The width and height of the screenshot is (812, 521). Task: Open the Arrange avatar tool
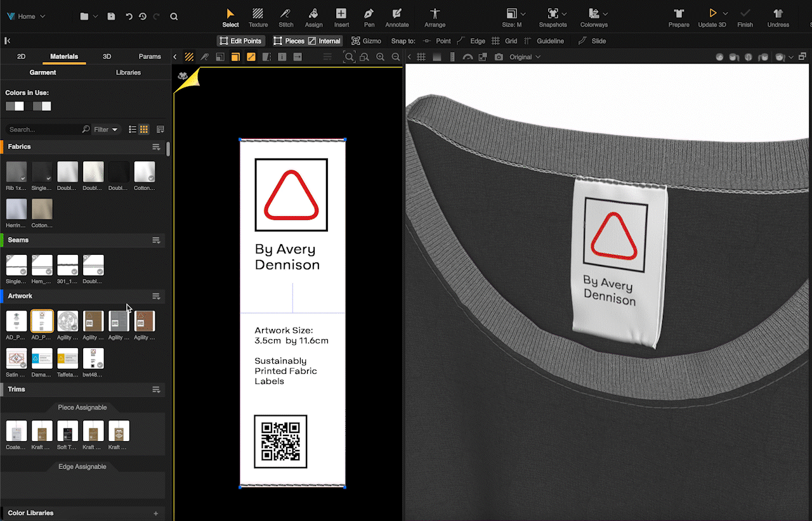(x=435, y=14)
